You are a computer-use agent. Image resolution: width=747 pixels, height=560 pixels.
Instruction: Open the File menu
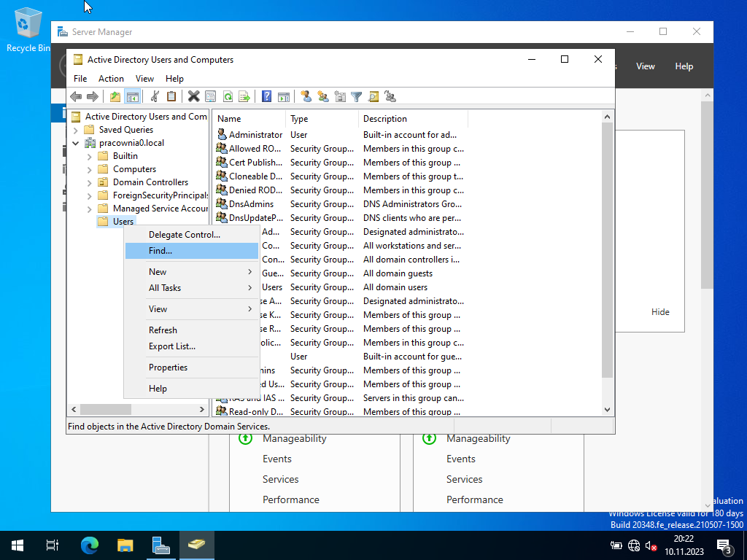[80, 79]
